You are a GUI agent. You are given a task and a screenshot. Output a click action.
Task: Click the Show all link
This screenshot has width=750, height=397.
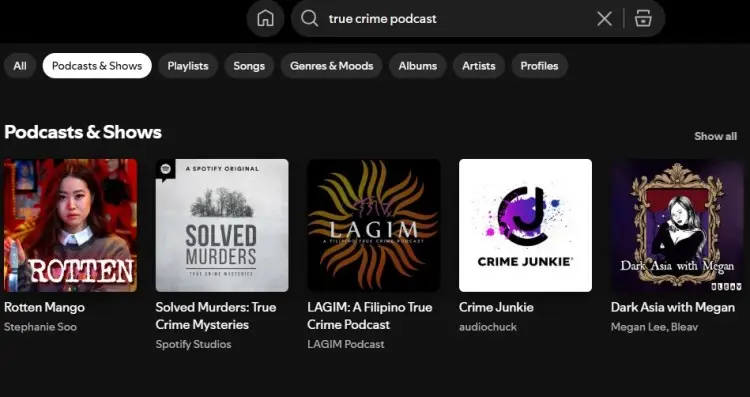pos(716,136)
